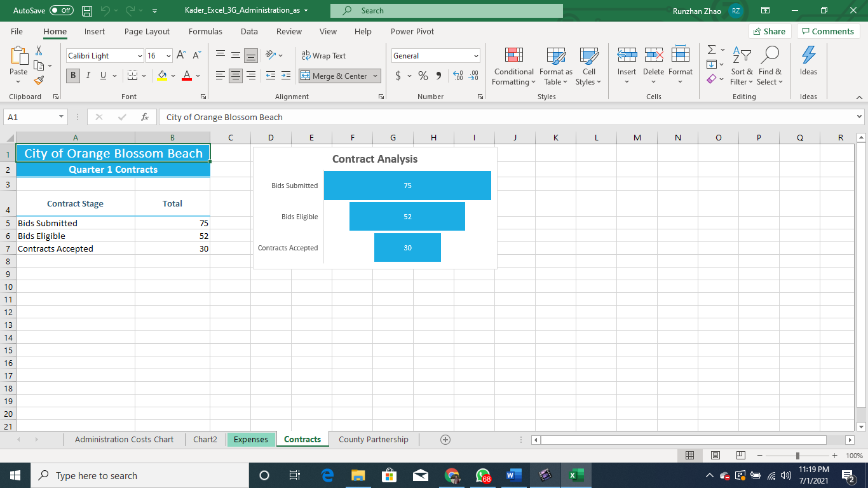The height and width of the screenshot is (488, 868).
Task: Open the font name dropdown
Action: (x=140, y=56)
